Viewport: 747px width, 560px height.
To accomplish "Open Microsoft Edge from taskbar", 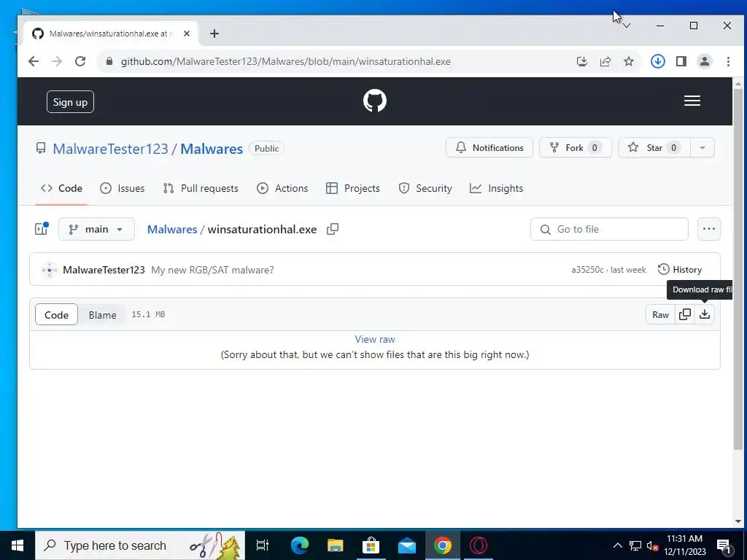I will [300, 545].
